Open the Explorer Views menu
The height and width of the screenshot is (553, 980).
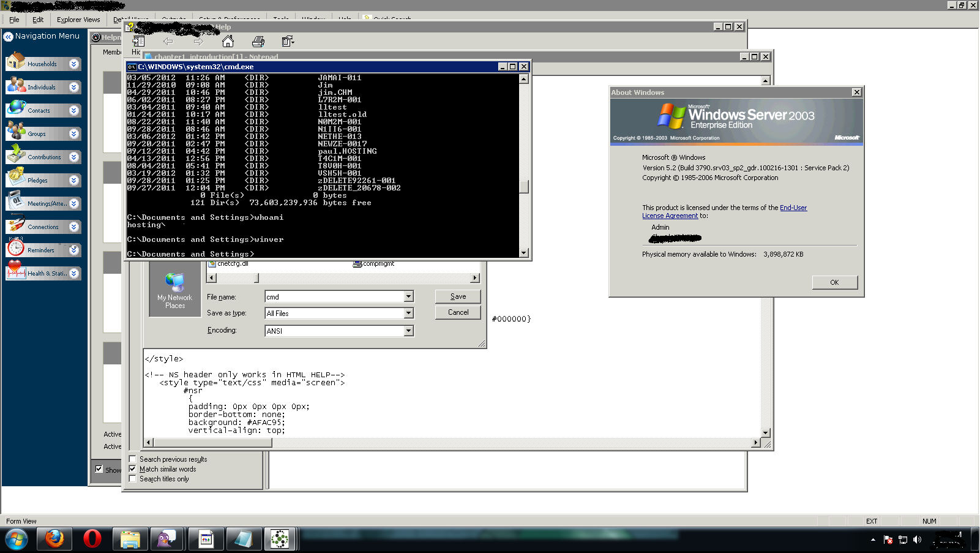[x=78, y=20]
